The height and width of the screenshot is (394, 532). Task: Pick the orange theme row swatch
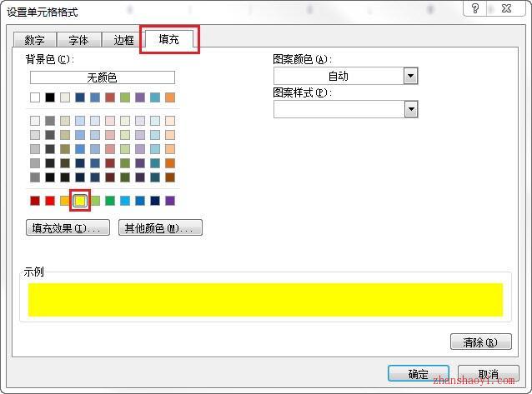coord(170,97)
